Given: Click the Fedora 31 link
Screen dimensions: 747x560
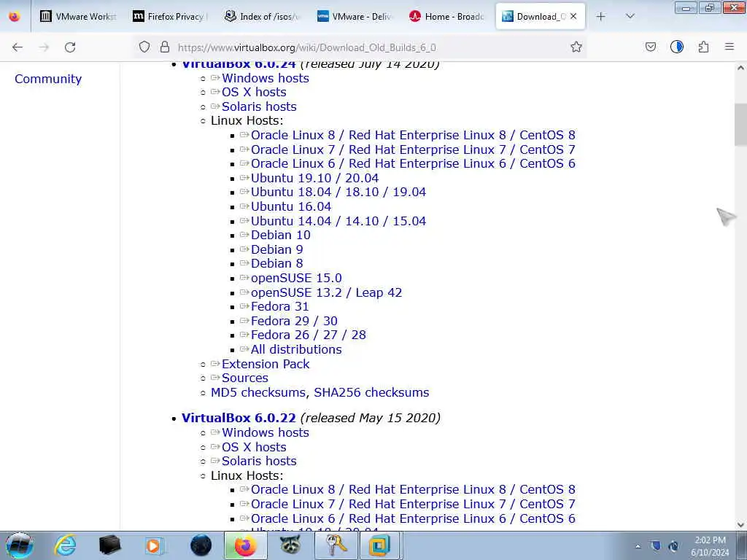Looking at the screenshot, I should 279,307.
